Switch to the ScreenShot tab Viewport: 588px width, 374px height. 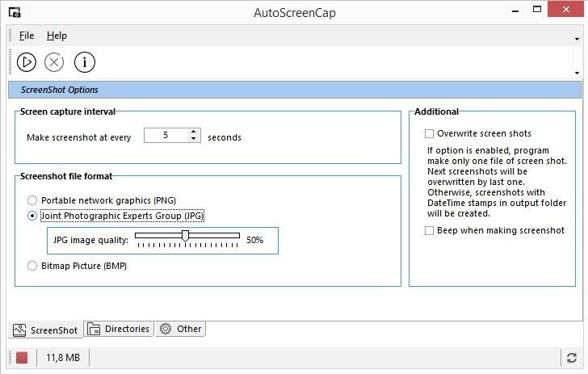45,330
